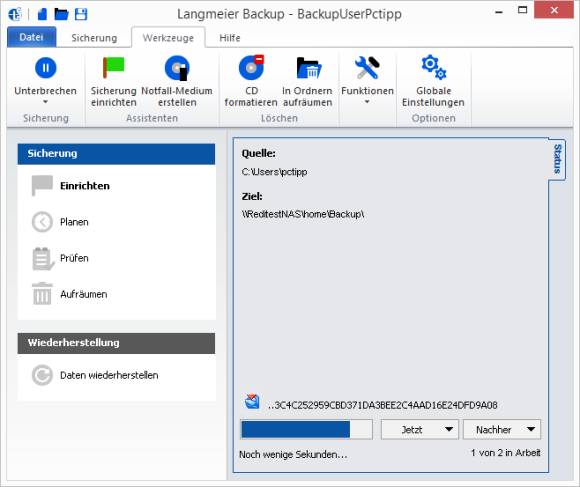Viewport: 580px width, 487px height.
Task: Open the Hilfe ribbon tab
Action: coord(230,38)
